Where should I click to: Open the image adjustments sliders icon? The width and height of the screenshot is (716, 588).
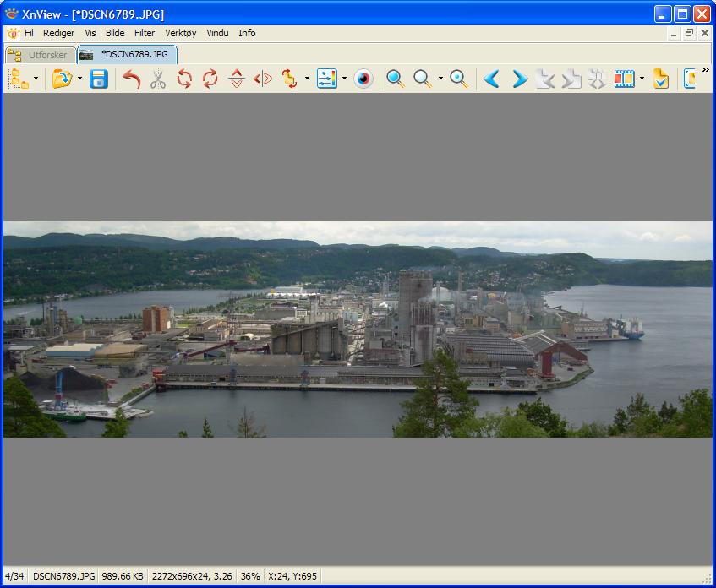pos(327,79)
